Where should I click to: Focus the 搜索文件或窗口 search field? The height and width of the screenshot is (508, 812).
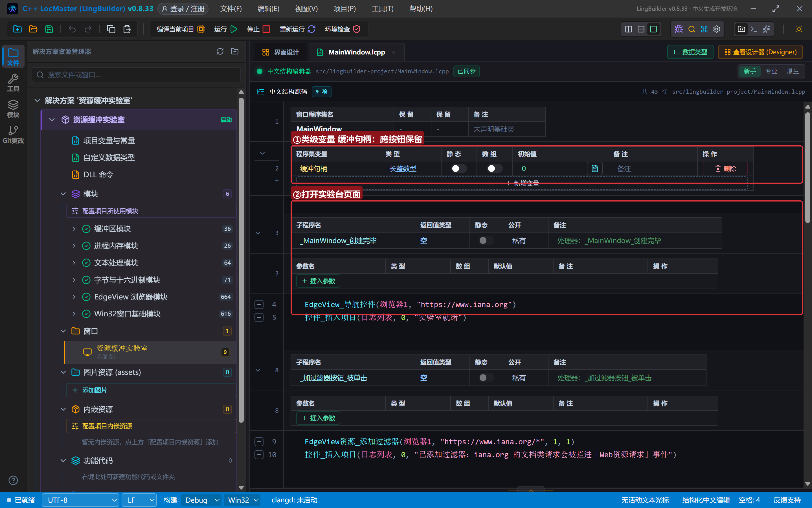click(136, 75)
